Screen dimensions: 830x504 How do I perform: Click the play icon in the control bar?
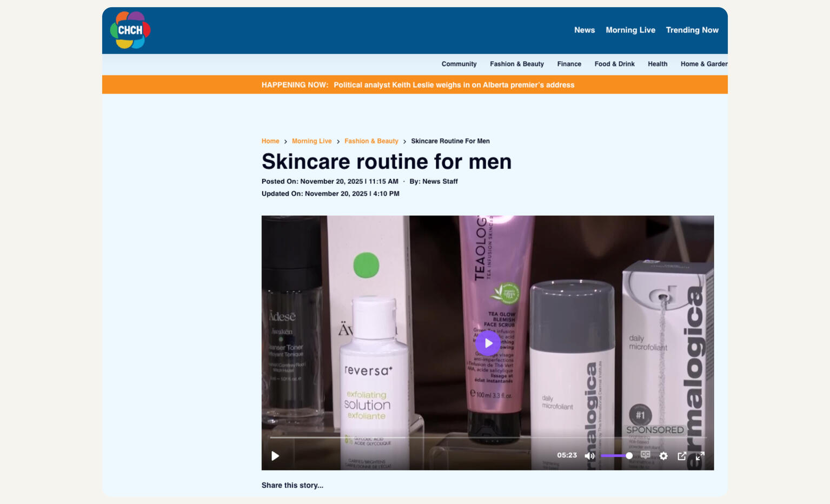275,456
